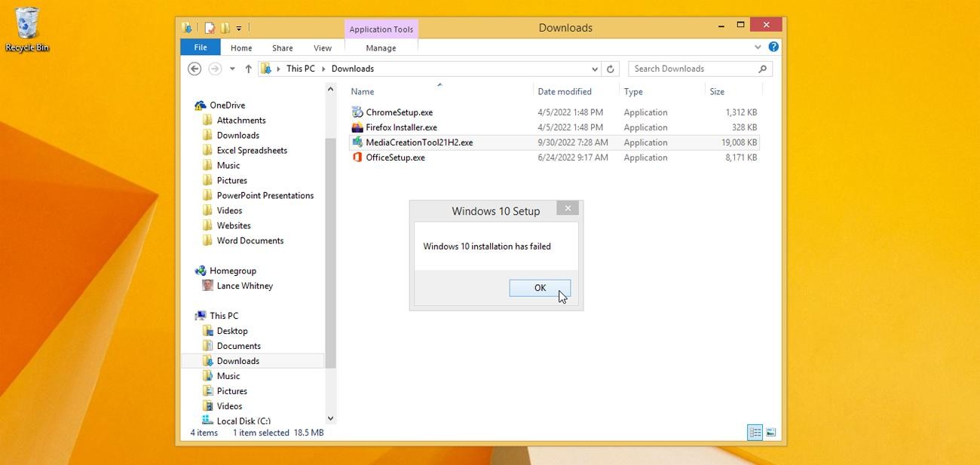Click the ChromeSetup.exe file icon

click(x=357, y=112)
